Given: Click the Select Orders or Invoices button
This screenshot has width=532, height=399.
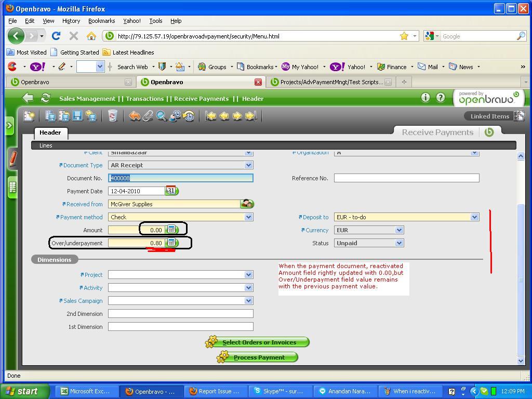Looking at the screenshot, I should click(x=257, y=342).
